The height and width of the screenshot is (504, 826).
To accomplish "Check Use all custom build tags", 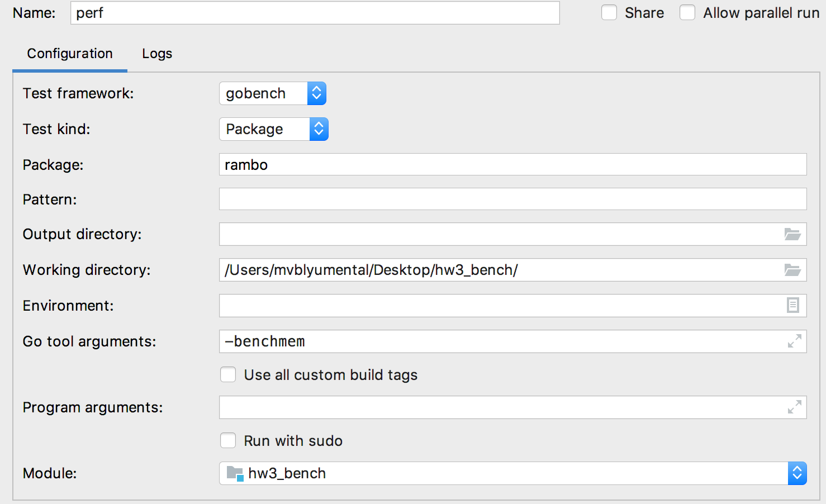I will (x=228, y=374).
